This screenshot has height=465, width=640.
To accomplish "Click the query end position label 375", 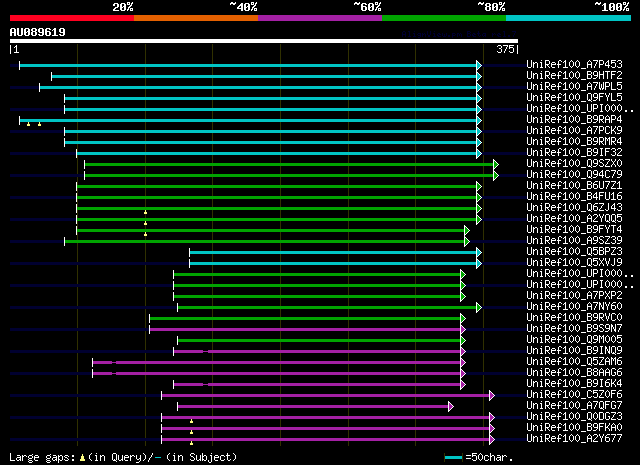I will pos(505,49).
